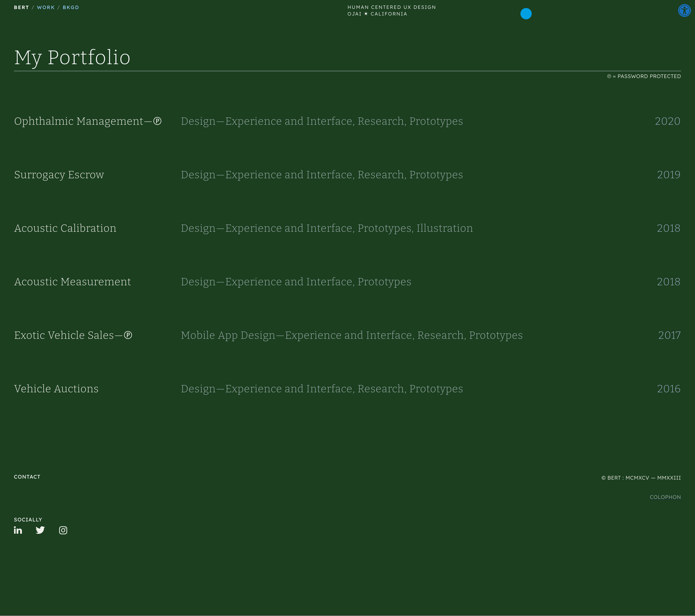The image size is (695, 616).
Task: Click 'OJAI CALIFORNIA' location text
Action: click(377, 14)
